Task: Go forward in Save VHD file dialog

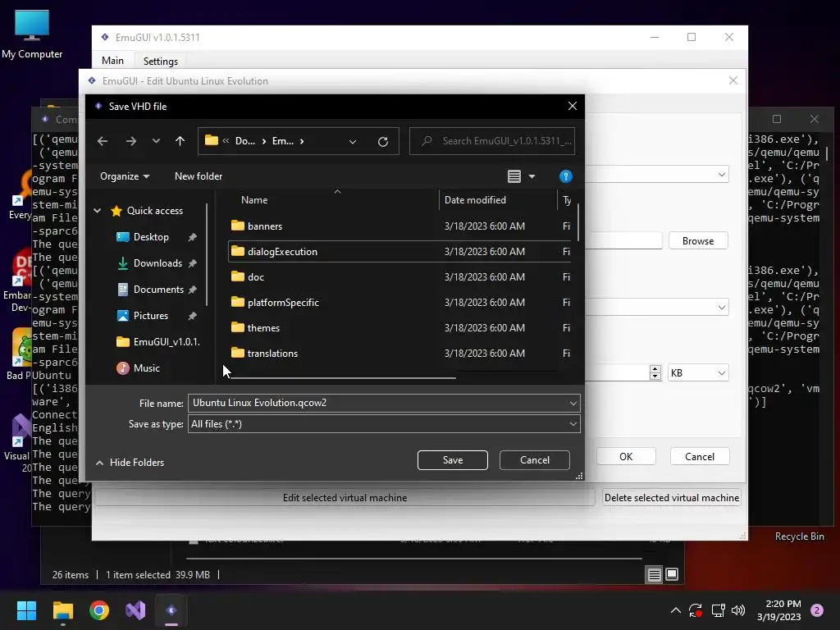Action: [x=130, y=141]
